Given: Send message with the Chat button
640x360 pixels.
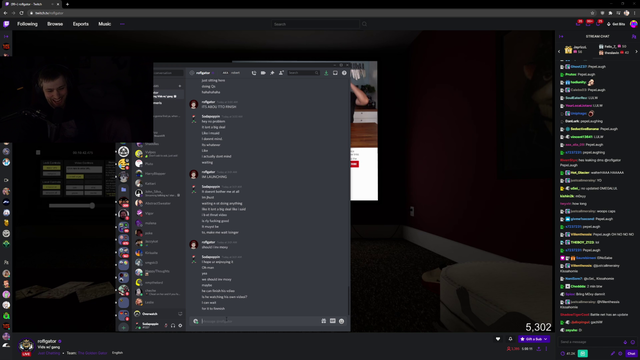Looking at the screenshot, I should pyautogui.click(x=631, y=353).
